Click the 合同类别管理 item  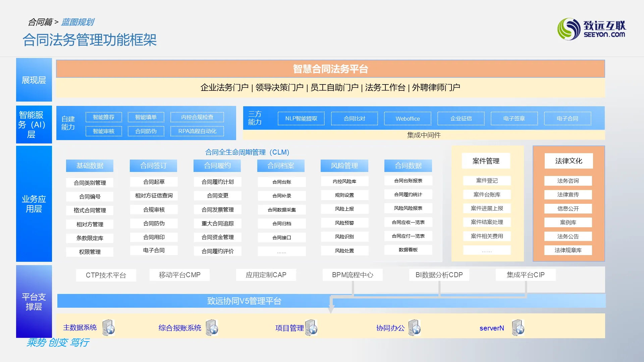[90, 183]
